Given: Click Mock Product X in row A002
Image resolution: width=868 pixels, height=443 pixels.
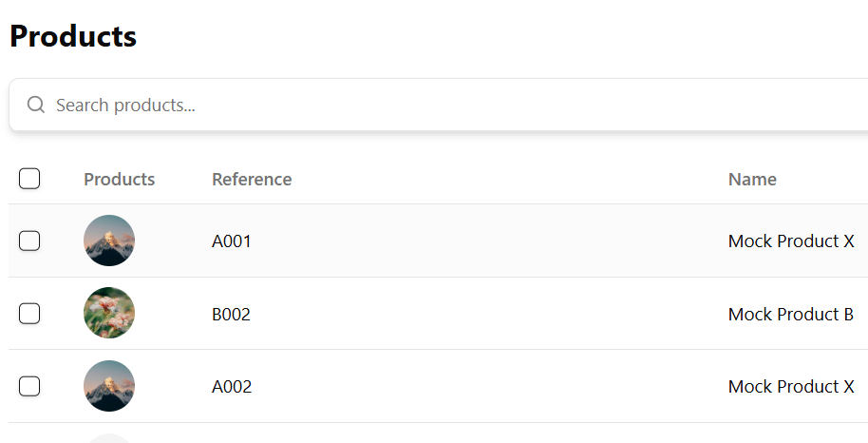Looking at the screenshot, I should click(791, 387).
